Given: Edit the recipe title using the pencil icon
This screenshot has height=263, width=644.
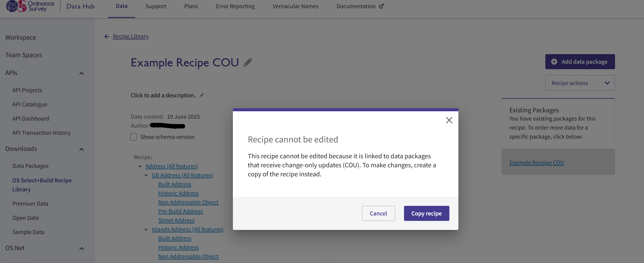Looking at the screenshot, I should pos(248,62).
